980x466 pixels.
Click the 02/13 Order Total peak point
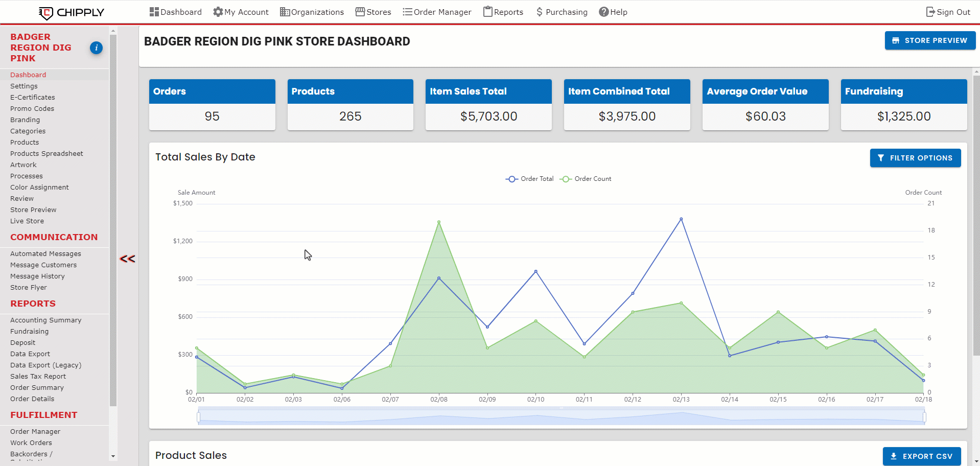pyautogui.click(x=681, y=219)
